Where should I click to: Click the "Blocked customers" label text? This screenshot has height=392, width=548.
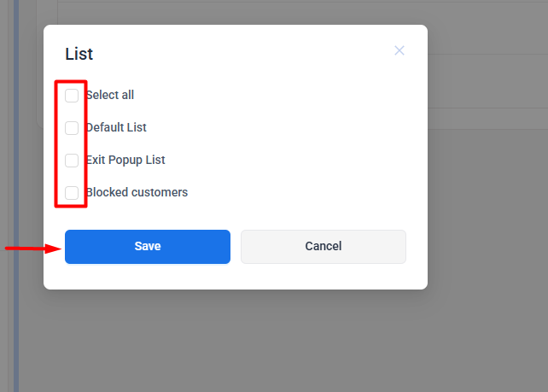tap(137, 193)
